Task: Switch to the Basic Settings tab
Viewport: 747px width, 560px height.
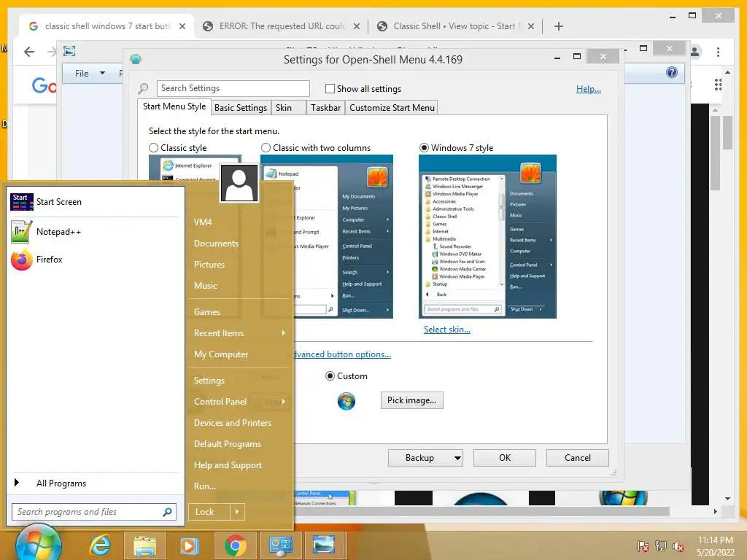Action: tap(241, 108)
